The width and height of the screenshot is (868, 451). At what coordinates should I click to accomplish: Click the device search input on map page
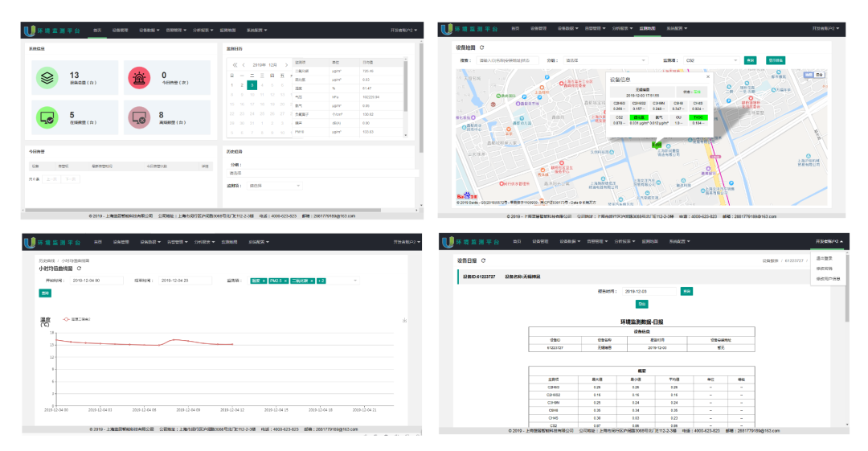pos(506,60)
